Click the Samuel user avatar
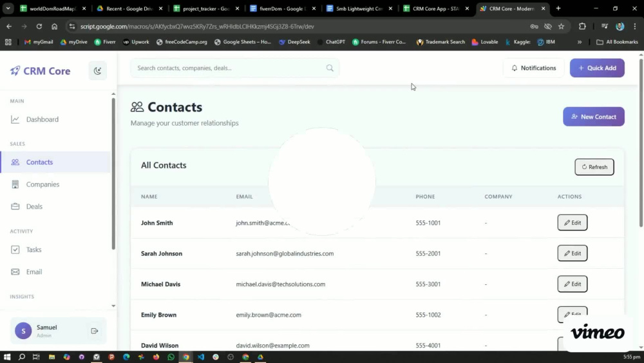Screen dimensions: 644x363 click(x=23, y=331)
